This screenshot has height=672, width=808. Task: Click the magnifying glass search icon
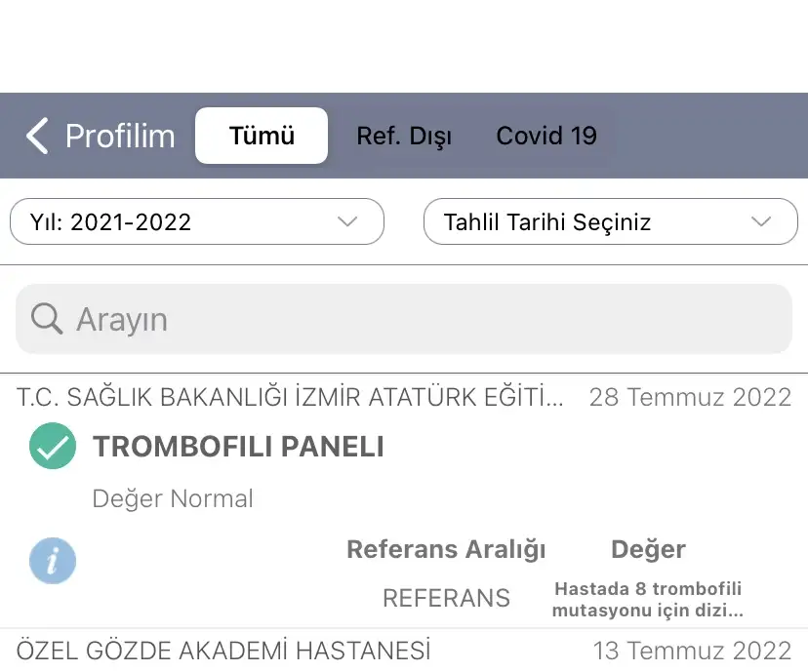click(47, 319)
